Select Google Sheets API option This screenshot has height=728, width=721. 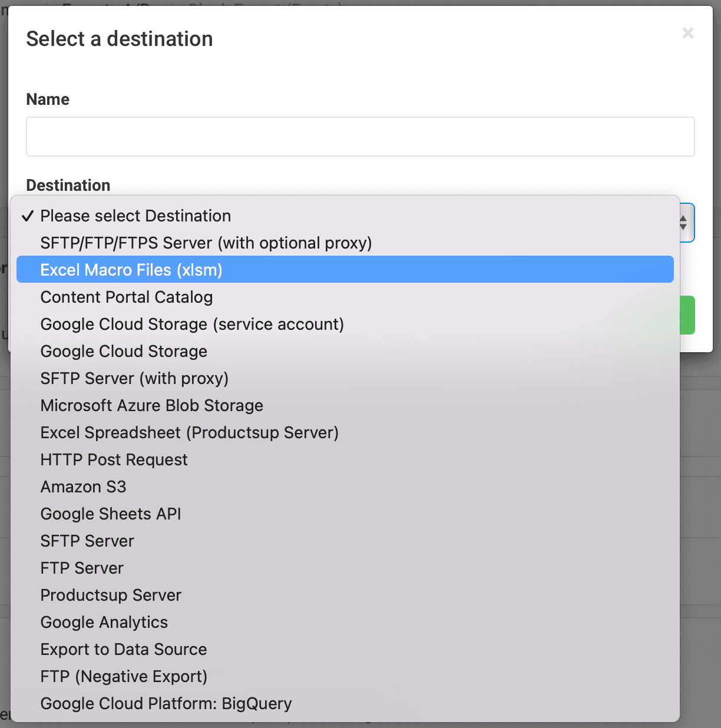pos(111,514)
